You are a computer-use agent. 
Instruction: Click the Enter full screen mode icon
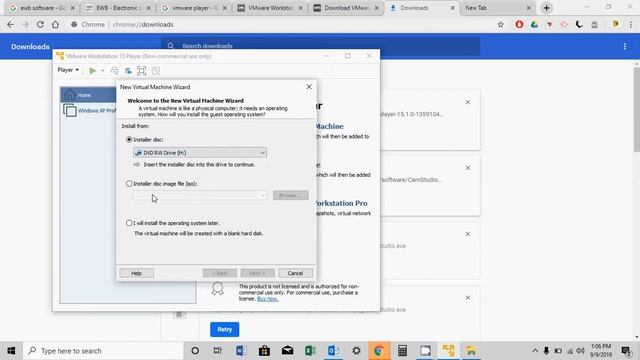[142, 71]
